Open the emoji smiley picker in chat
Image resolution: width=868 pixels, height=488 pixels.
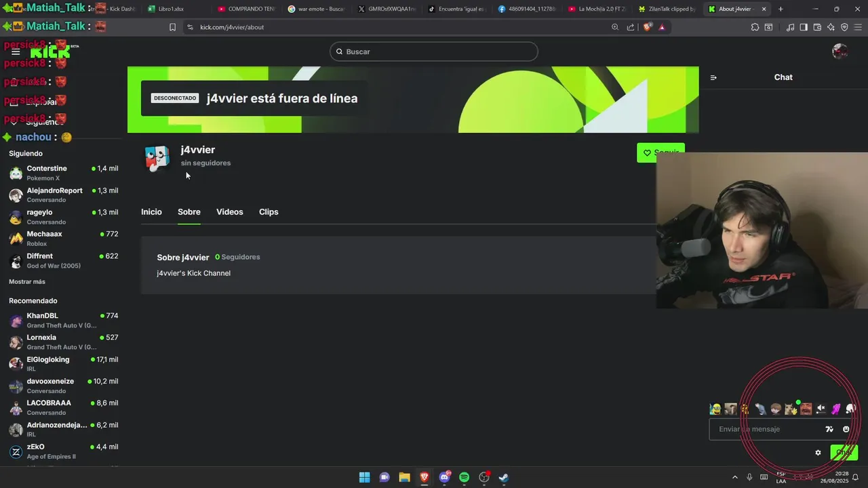[846, 429]
